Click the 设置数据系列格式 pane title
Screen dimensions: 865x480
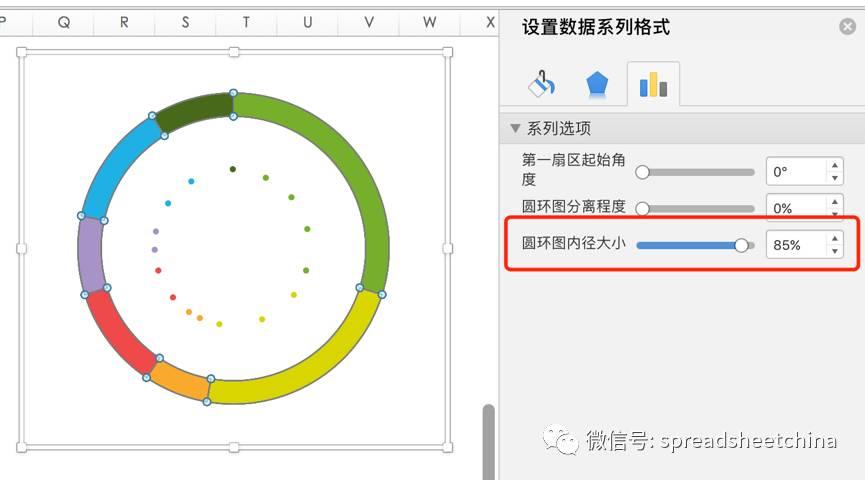596,27
